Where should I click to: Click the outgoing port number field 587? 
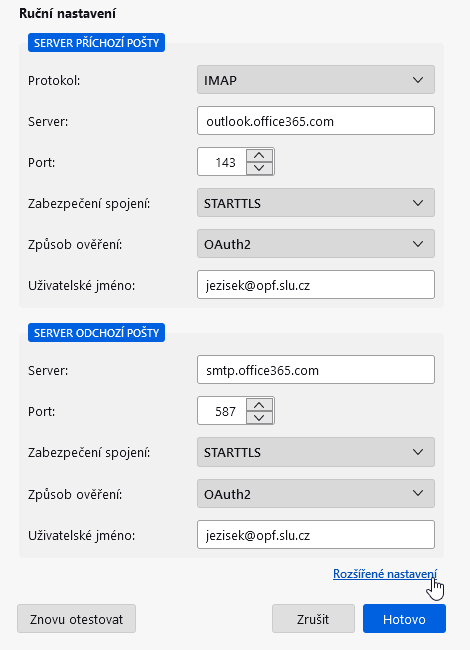tap(222, 411)
